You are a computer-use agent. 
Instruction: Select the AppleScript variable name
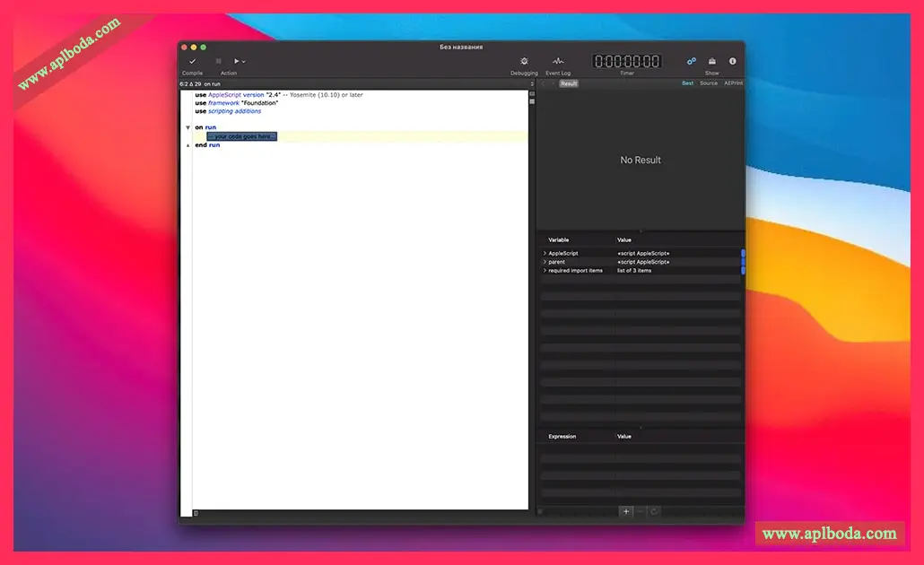click(x=563, y=253)
